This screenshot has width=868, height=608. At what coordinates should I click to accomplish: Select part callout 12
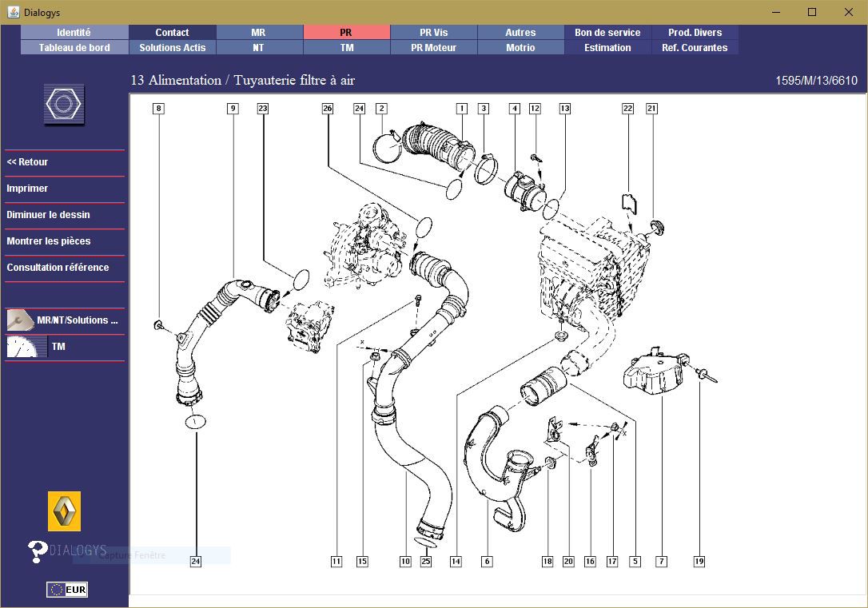click(x=535, y=109)
